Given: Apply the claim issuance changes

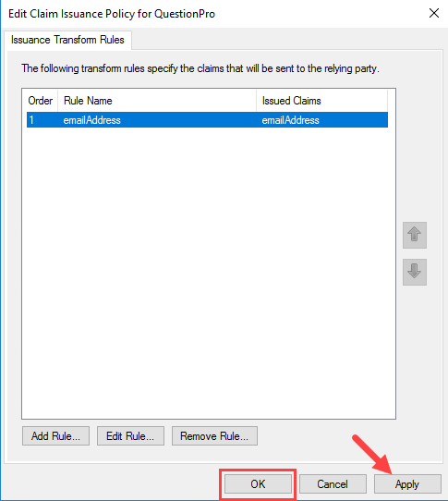Looking at the screenshot, I should coord(407,484).
